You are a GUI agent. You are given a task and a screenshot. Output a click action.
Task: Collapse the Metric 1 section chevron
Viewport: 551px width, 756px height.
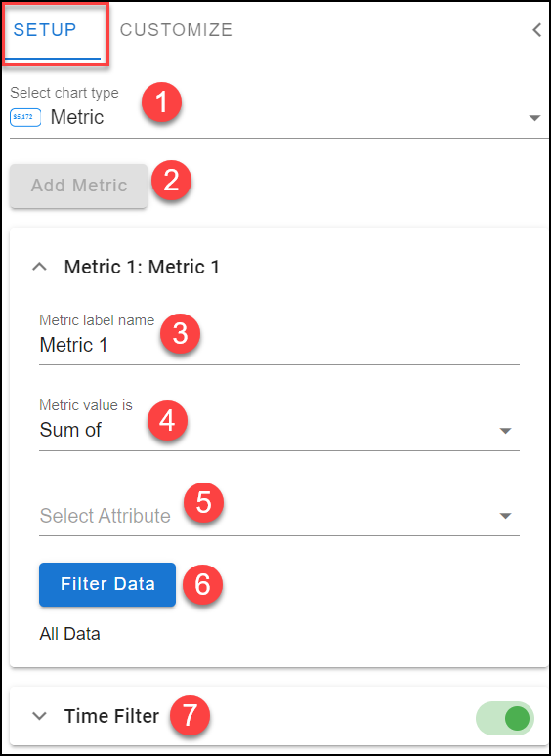(x=39, y=267)
